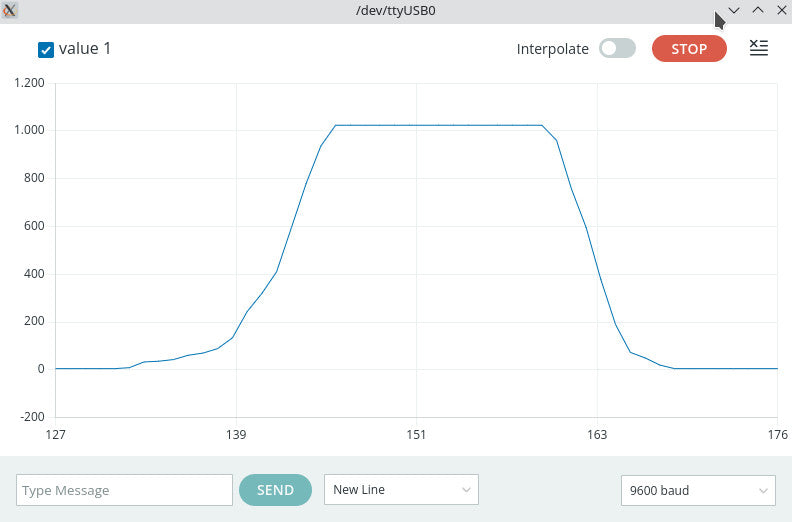Open the 9600 baud rate dropdown
The height and width of the screenshot is (522, 792).
(x=698, y=490)
